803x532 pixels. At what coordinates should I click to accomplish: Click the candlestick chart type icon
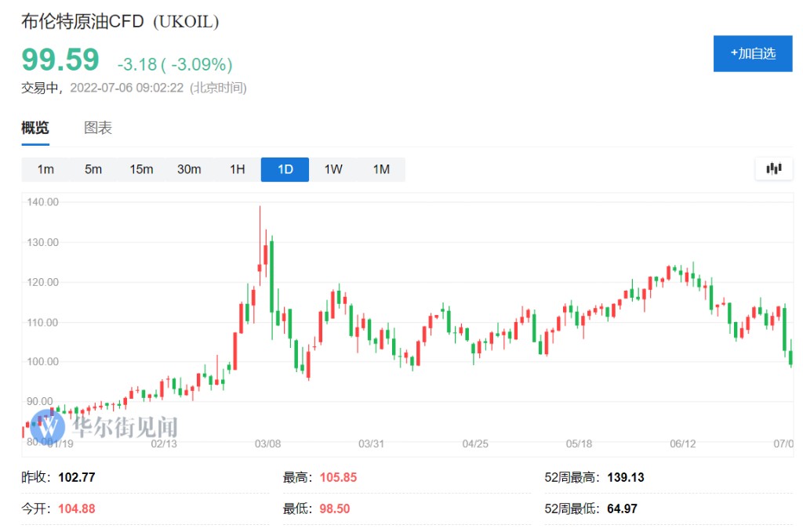(x=774, y=168)
